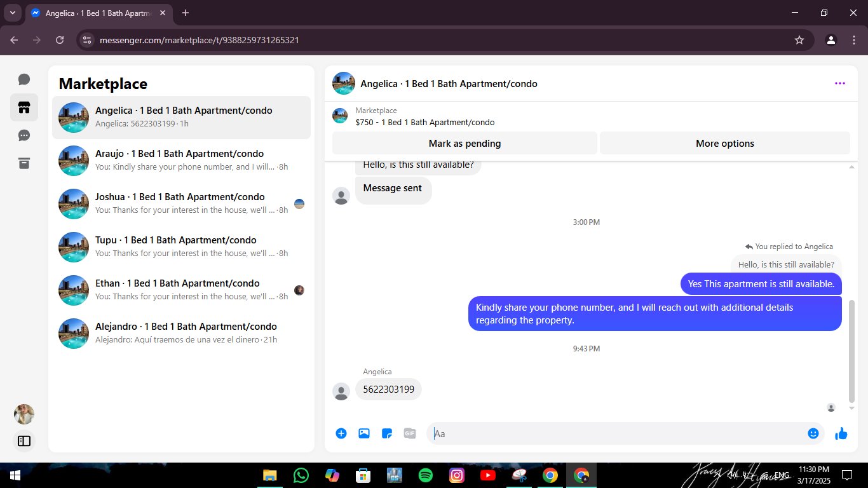Open the GIF picker icon
868x488 pixels.
410,433
